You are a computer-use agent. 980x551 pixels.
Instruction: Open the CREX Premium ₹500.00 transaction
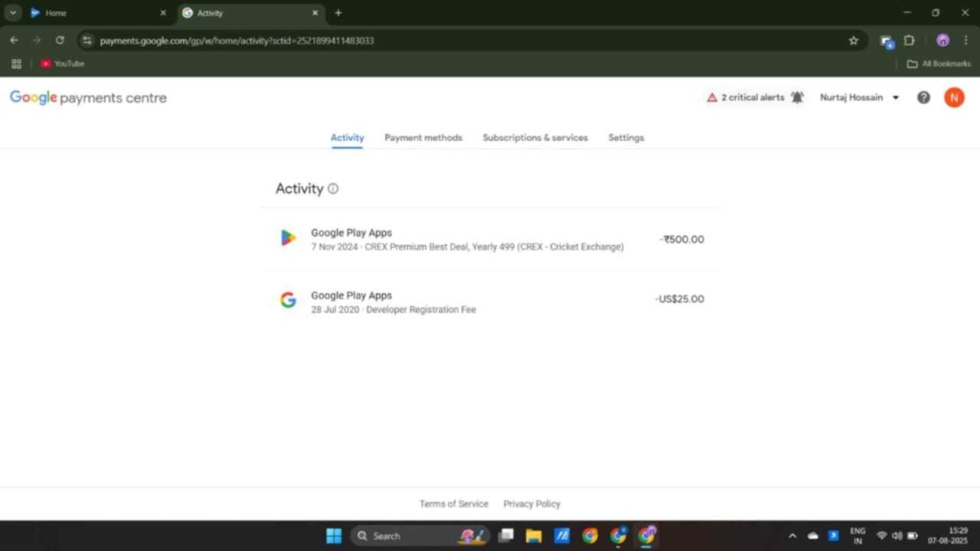point(490,240)
